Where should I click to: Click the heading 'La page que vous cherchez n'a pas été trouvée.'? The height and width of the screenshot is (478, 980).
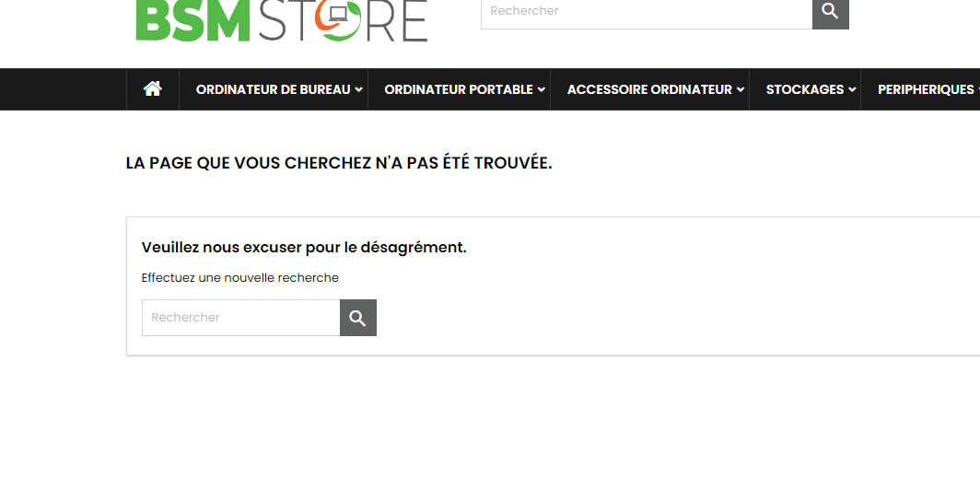tap(339, 163)
